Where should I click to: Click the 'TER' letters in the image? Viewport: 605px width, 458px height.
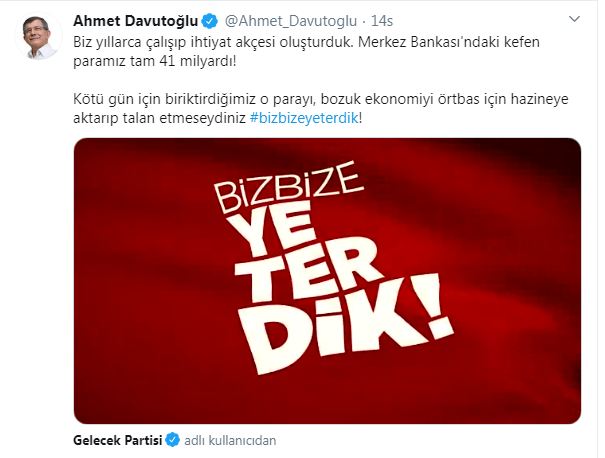click(307, 272)
